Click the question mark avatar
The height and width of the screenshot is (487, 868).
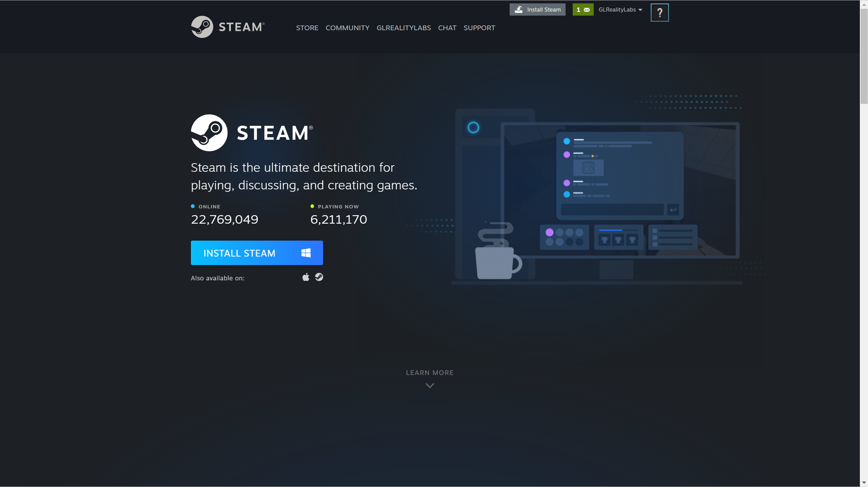point(659,13)
